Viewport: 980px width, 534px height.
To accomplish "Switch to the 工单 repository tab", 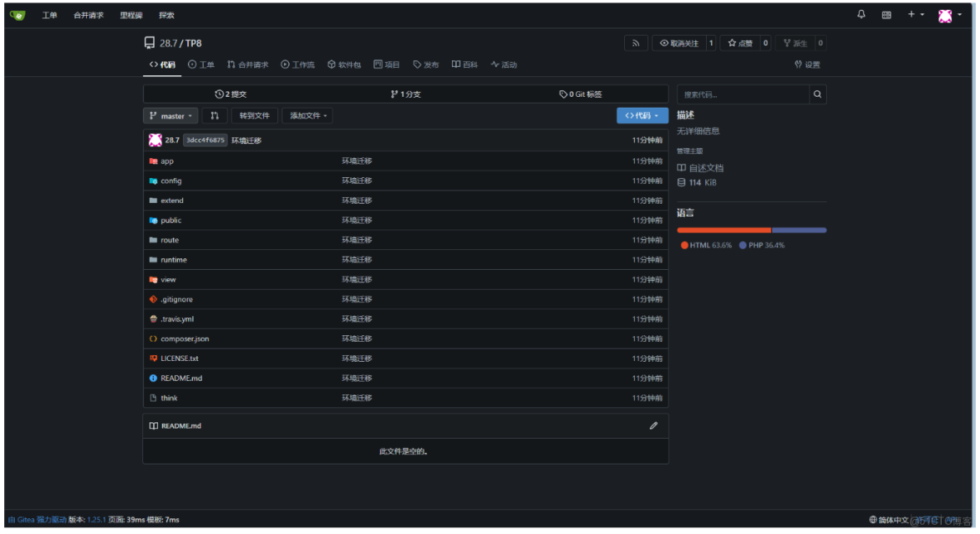I will 201,65.
